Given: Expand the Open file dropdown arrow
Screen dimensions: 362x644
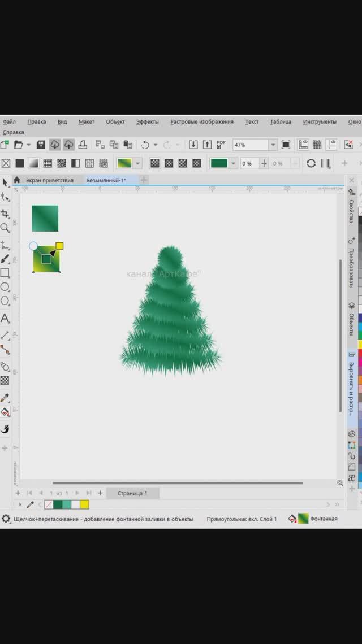Looking at the screenshot, I should [x=28, y=145].
